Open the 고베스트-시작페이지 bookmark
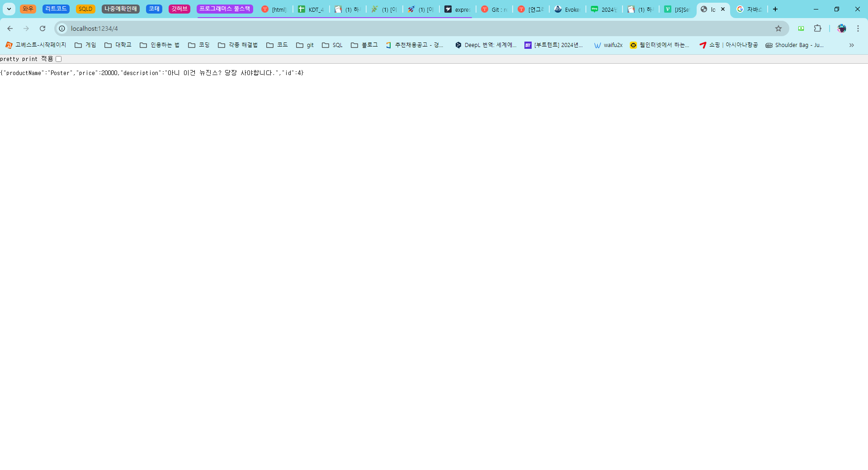Image resolution: width=868 pixels, height=470 pixels. coord(36,45)
